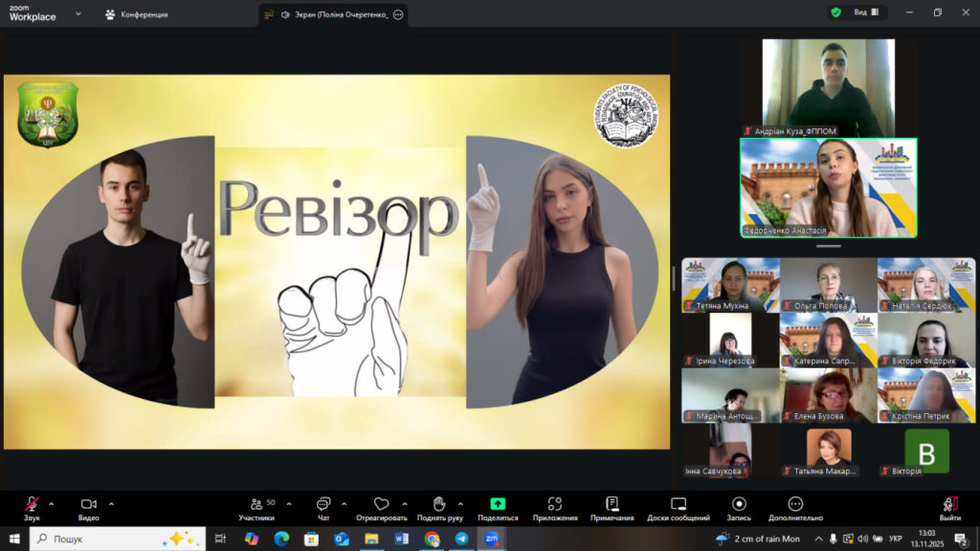
Task: Expand audio options arrow next to Звук
Action: coord(52,503)
